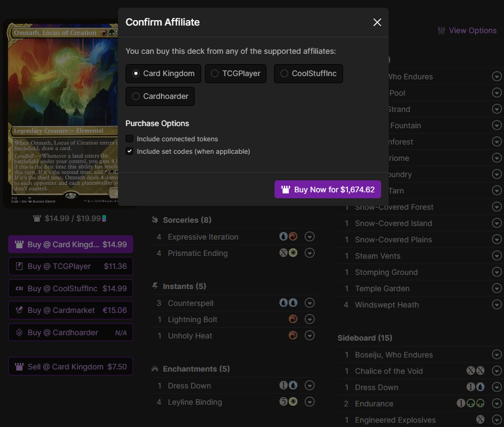Viewport: 504px width, 427px height.
Task: Click Buy @ Cardmarket €15.06 button
Action: [x=71, y=310]
